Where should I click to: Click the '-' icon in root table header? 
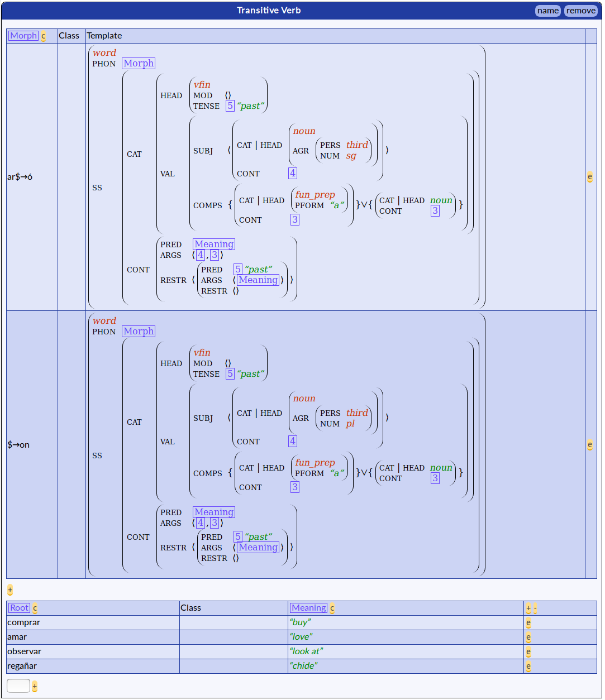coord(535,608)
